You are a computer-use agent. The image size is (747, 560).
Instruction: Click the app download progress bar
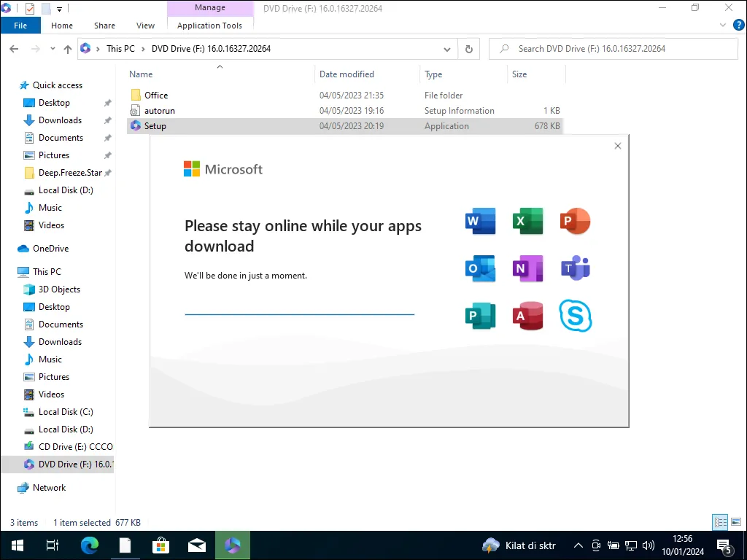299,314
